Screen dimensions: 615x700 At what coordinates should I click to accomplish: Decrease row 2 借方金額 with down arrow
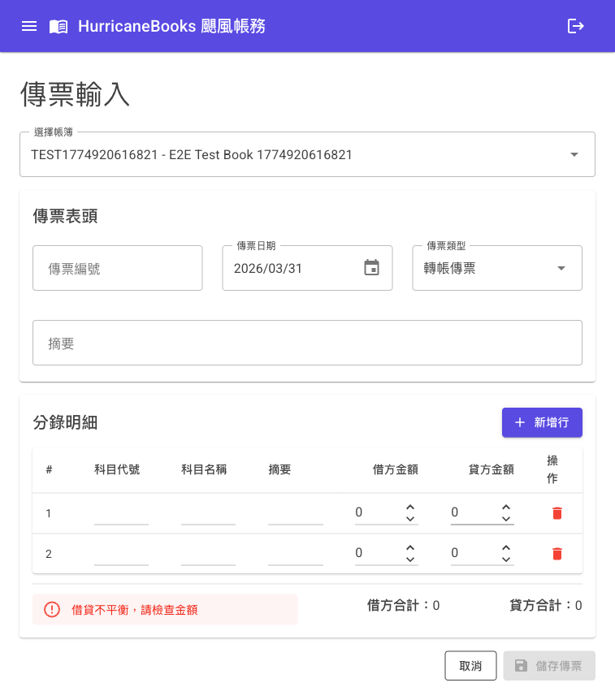[410, 560]
